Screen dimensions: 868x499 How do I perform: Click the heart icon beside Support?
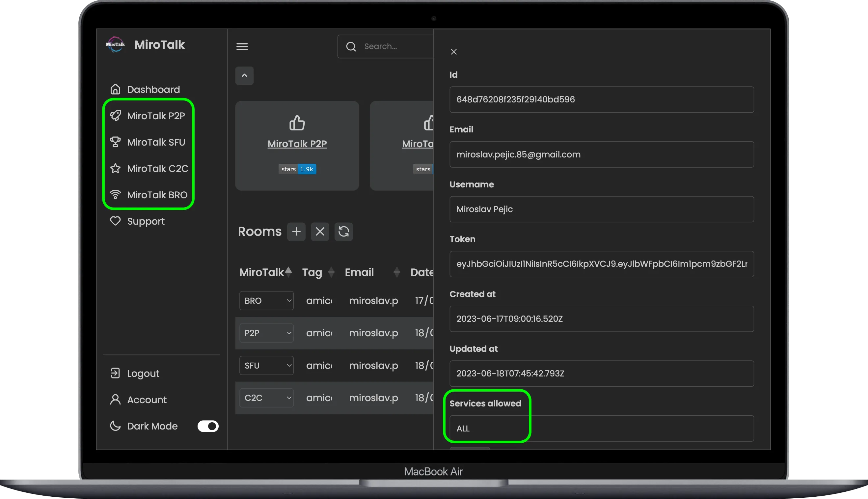pos(116,221)
